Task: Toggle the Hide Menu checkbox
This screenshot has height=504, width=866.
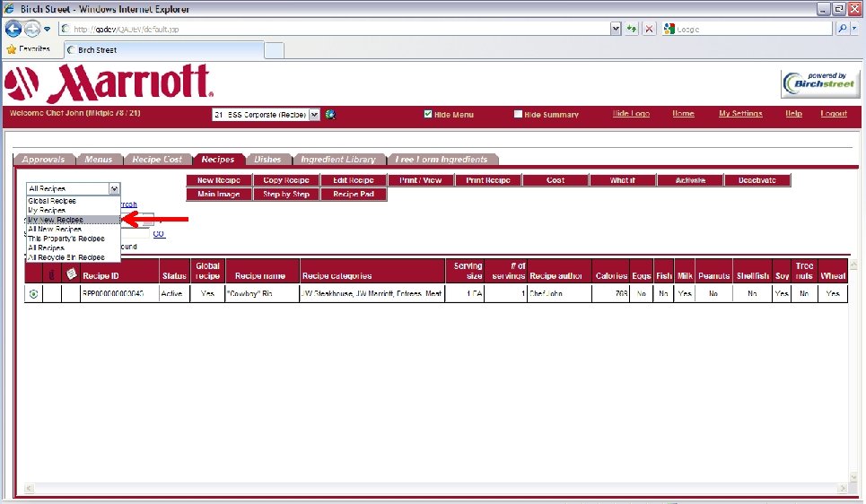Action: (427, 114)
